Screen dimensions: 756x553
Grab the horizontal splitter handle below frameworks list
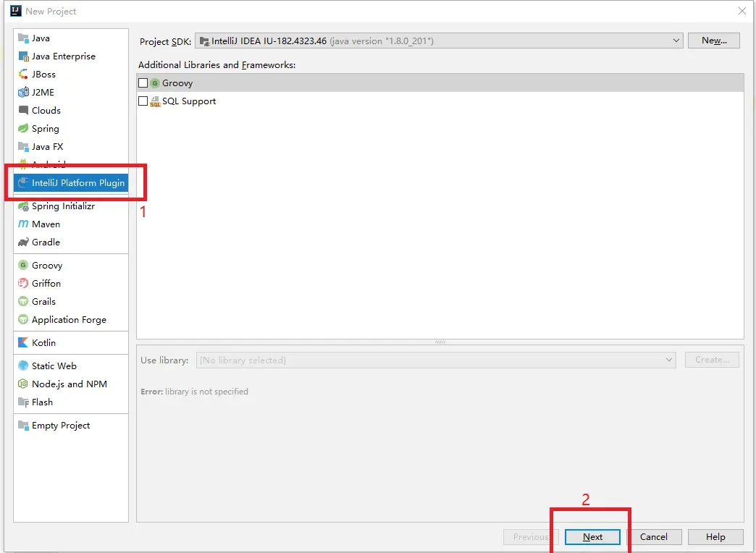tap(440, 342)
